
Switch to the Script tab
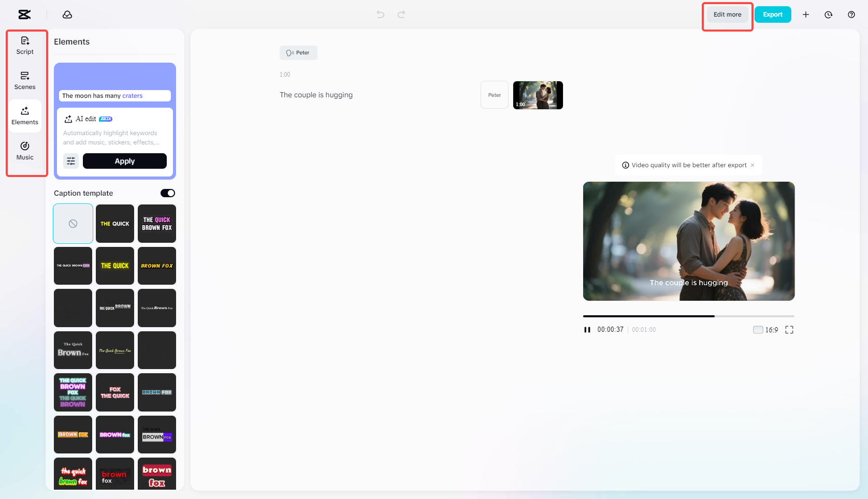(25, 46)
